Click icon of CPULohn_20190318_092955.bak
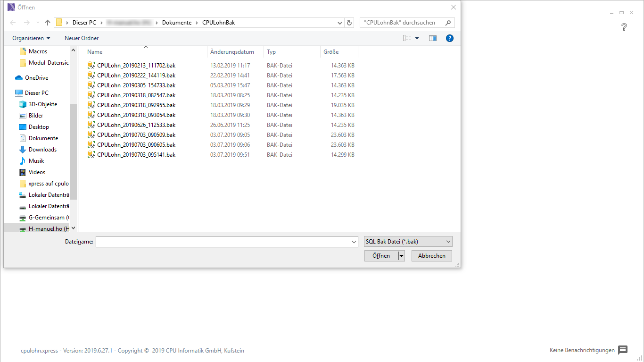 pos(91,105)
